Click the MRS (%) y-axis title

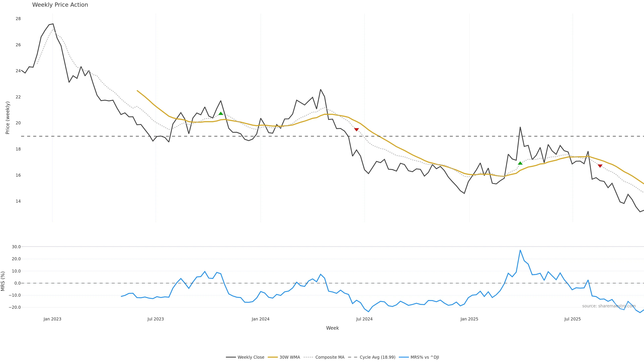click(x=3, y=281)
